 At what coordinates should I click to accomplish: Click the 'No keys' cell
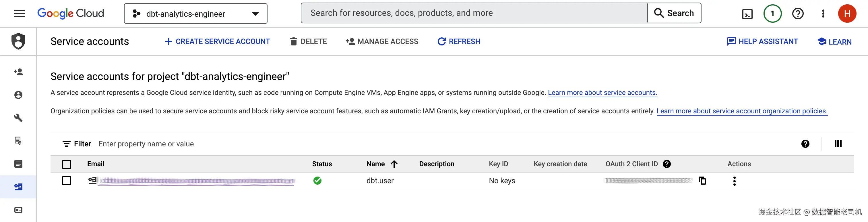point(502,181)
